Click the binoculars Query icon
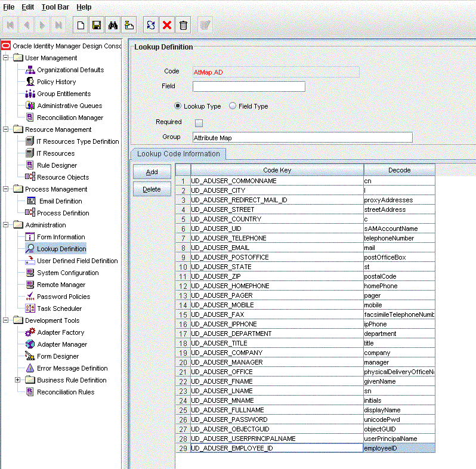Viewport: 476px width, 469px height. pos(112,25)
